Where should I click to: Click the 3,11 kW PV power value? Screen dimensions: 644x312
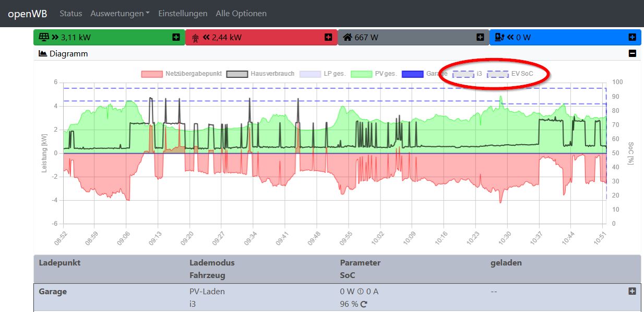point(76,37)
